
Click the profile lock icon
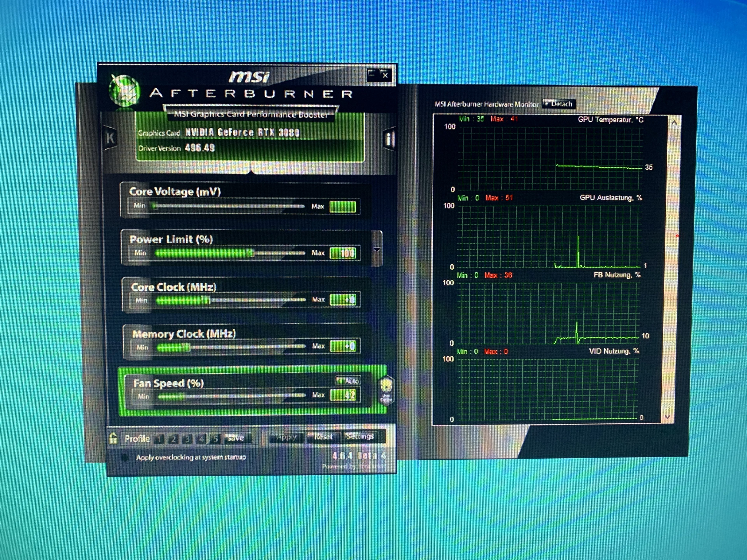point(113,438)
